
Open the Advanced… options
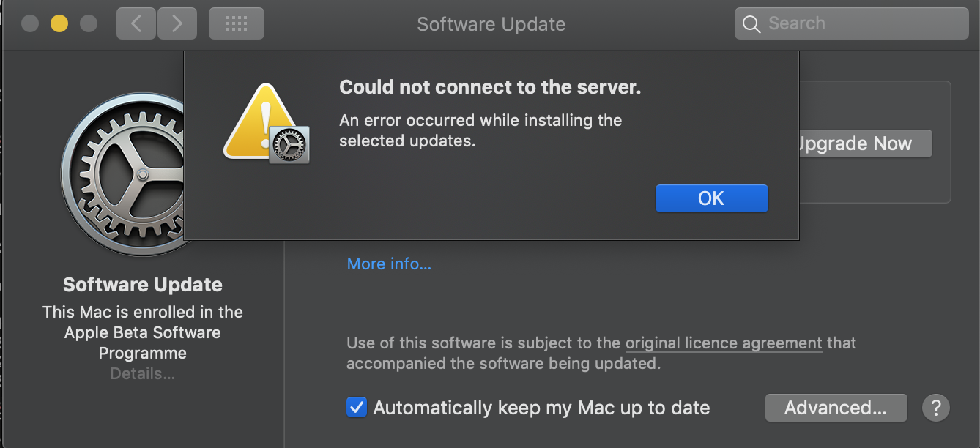836,408
